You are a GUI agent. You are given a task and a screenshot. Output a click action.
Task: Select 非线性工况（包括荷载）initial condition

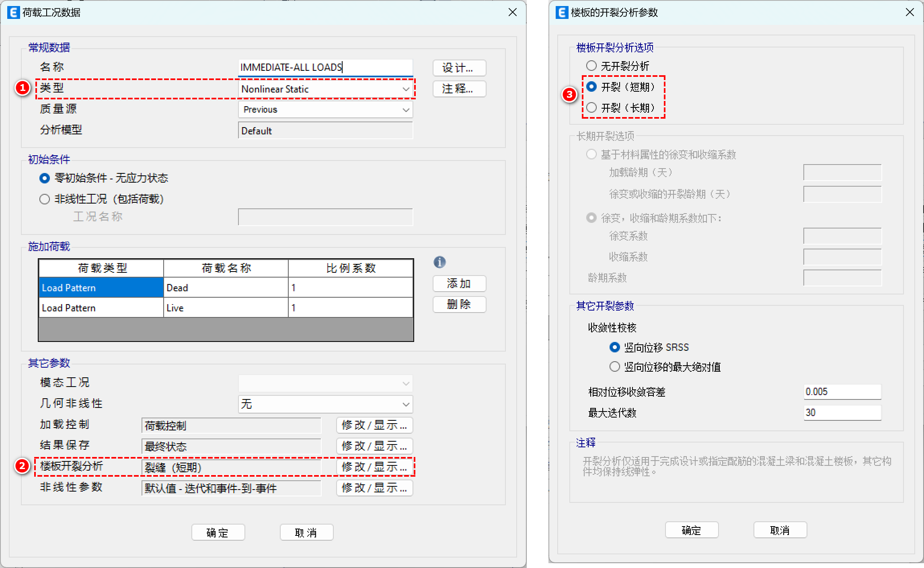tap(45, 199)
